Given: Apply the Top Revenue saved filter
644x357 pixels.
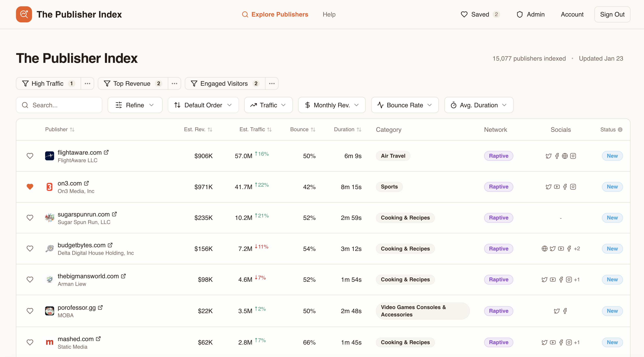Looking at the screenshot, I should [133, 83].
